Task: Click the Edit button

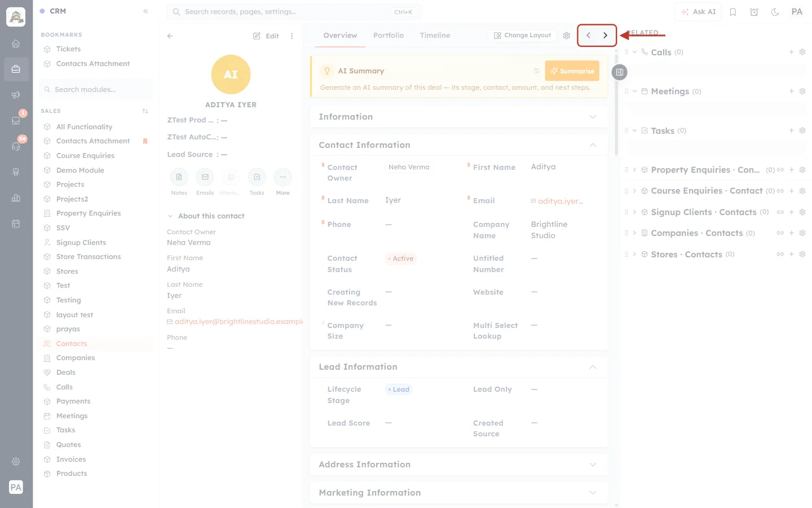Action: 266,36
